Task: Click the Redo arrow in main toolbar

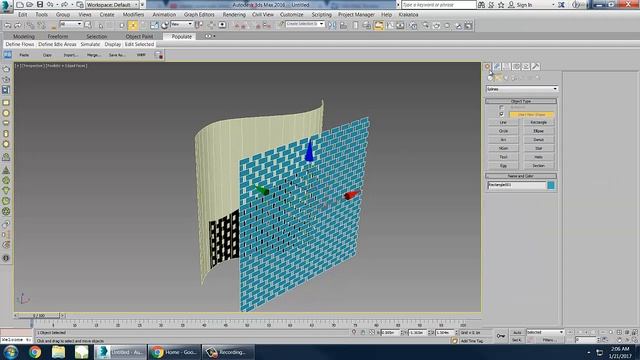Action: (x=18, y=25)
